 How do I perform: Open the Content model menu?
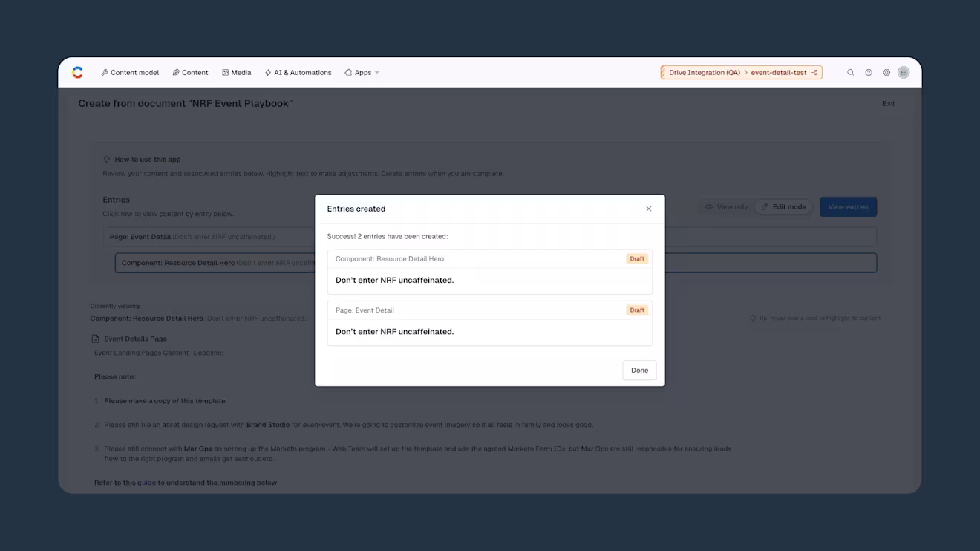click(130, 73)
